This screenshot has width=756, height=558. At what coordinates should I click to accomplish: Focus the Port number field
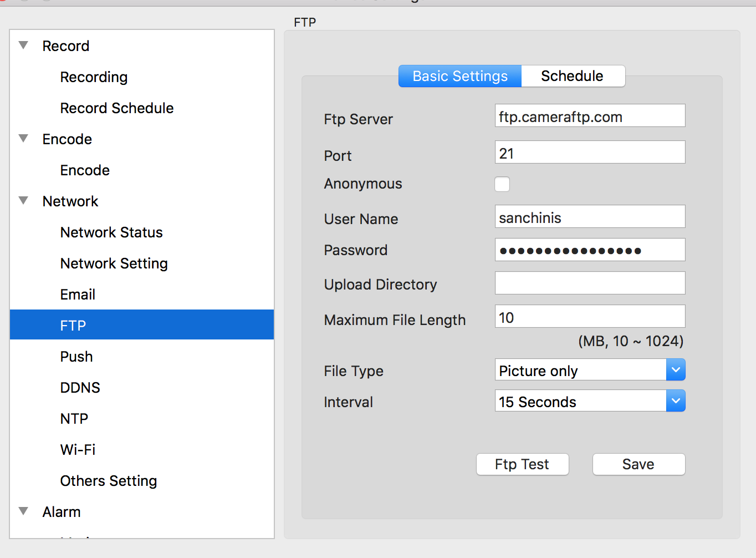point(590,153)
